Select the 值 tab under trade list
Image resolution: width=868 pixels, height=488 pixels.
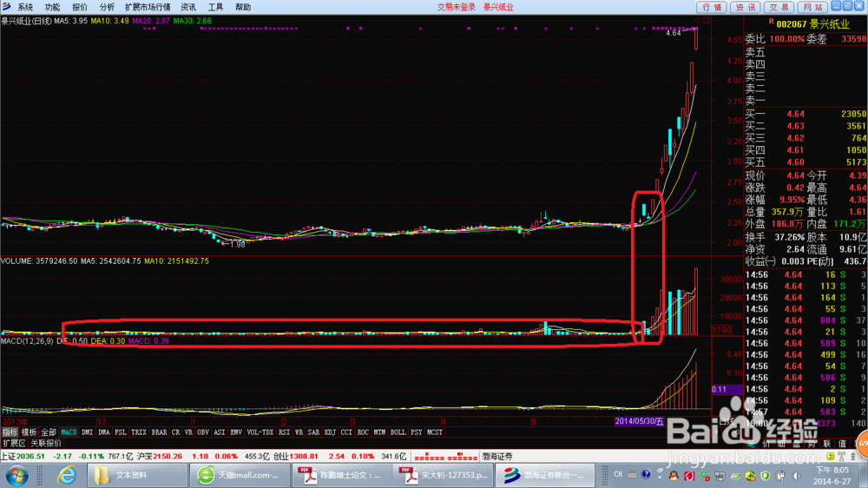coord(842,444)
